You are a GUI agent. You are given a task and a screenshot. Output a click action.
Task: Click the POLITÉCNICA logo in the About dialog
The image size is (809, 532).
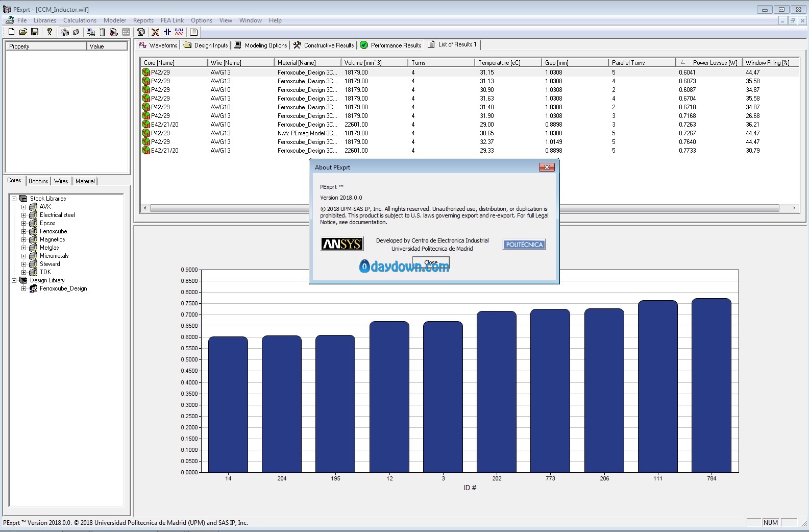click(x=524, y=245)
